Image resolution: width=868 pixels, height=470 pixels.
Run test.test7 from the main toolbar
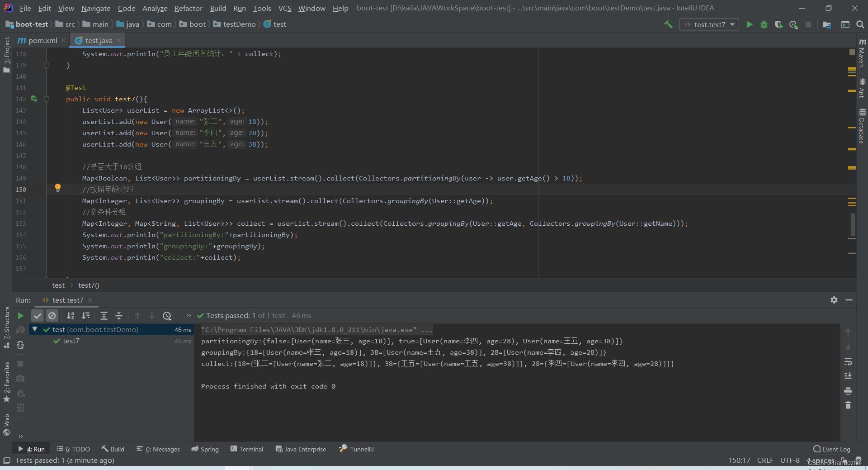[750, 24]
